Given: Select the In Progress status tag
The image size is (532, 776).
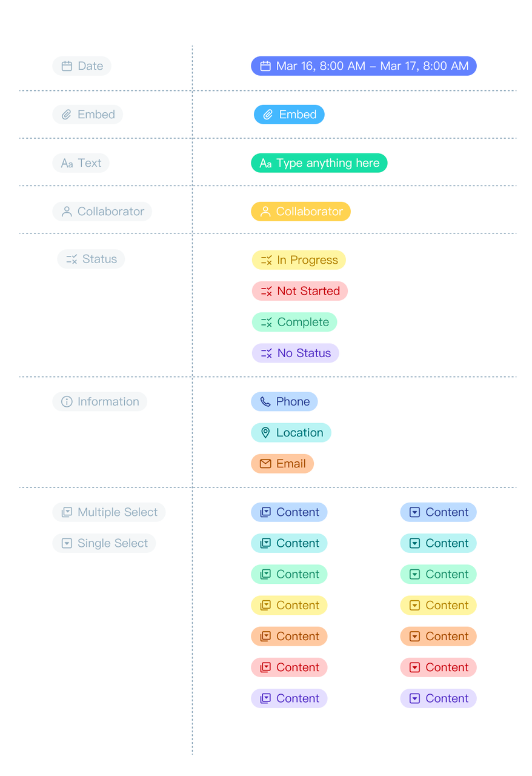Looking at the screenshot, I should point(299,260).
